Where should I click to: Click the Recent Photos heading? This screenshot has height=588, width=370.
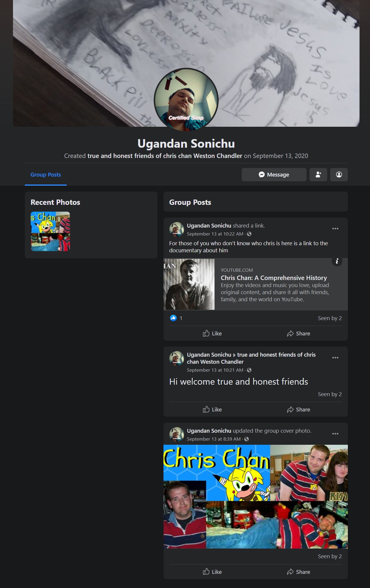click(x=55, y=202)
